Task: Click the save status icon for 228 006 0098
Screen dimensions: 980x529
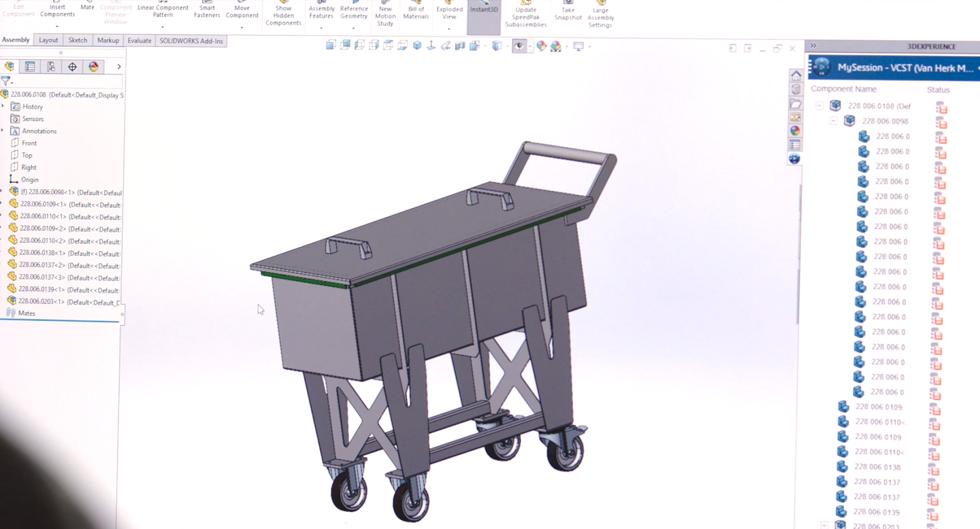Action: pyautogui.click(x=942, y=122)
